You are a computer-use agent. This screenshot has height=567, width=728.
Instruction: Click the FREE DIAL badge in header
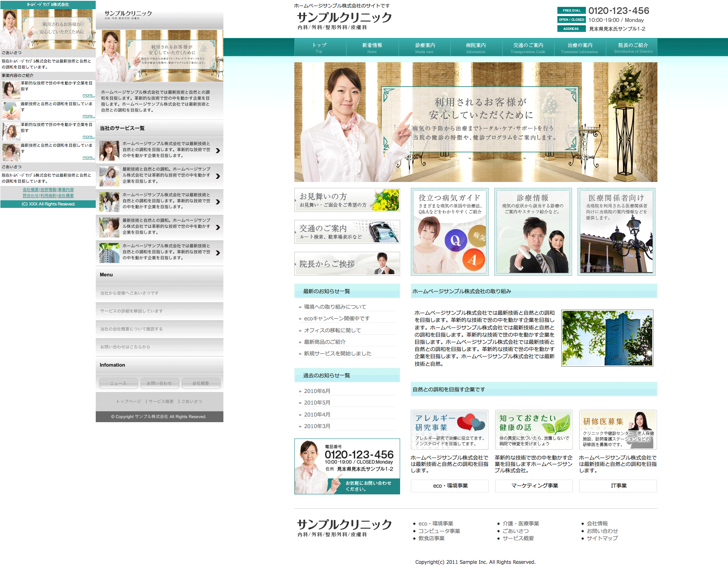pyautogui.click(x=571, y=10)
